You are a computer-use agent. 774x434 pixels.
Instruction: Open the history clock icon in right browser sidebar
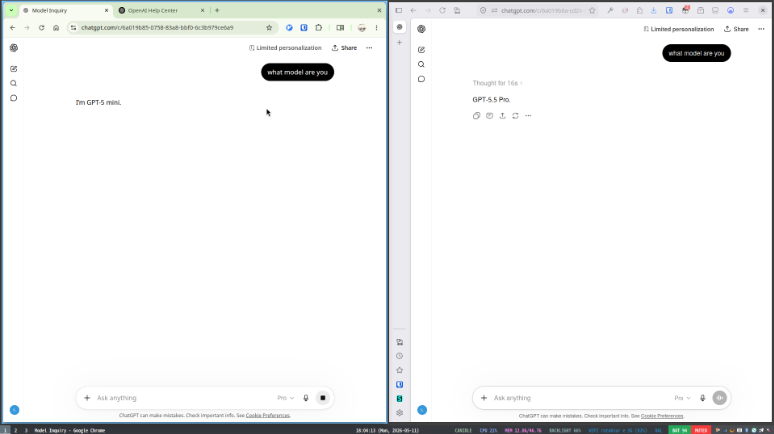[x=400, y=356]
